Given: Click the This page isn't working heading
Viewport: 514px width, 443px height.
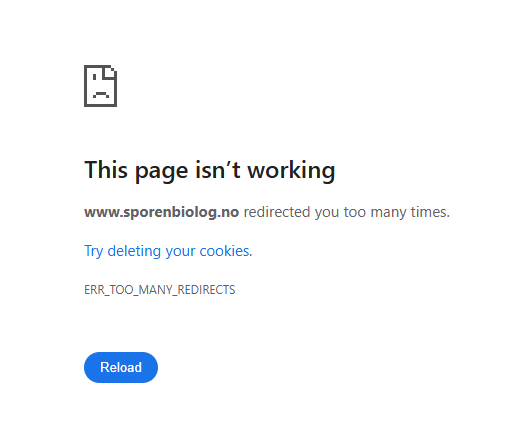Looking at the screenshot, I should point(210,170).
